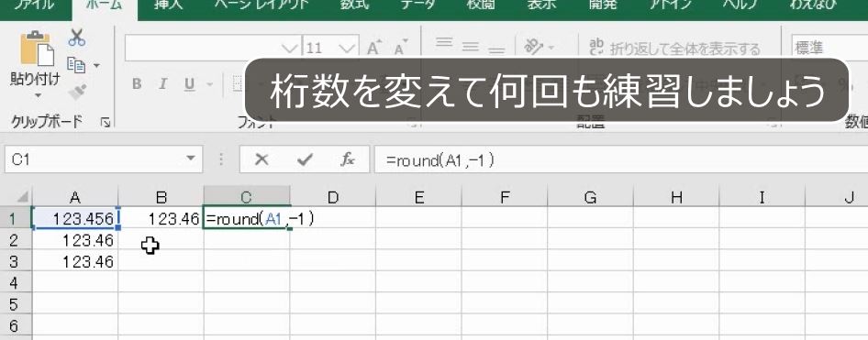Select row 5 header
Screen dimensions: 868x340
coord(16,304)
